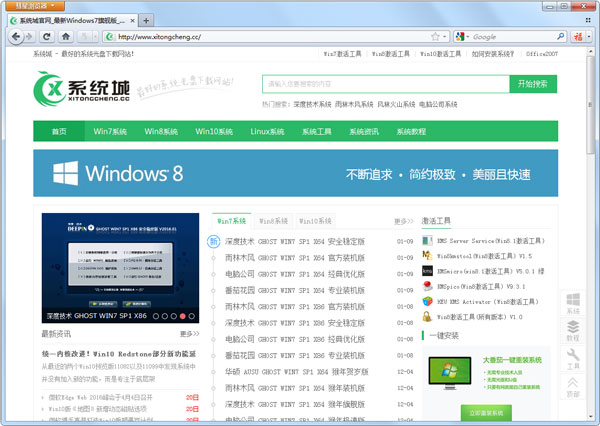Click hot search link 雨林木风系统
This screenshot has height=426, width=600.
[354, 104]
